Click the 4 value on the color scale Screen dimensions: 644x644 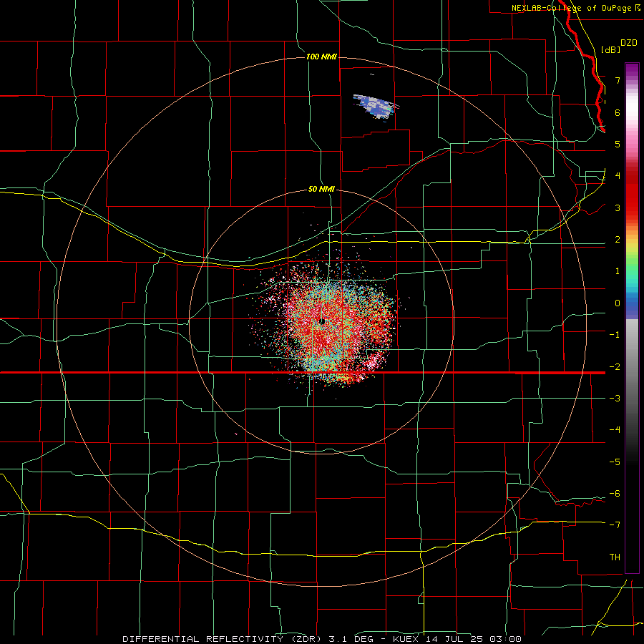click(618, 175)
